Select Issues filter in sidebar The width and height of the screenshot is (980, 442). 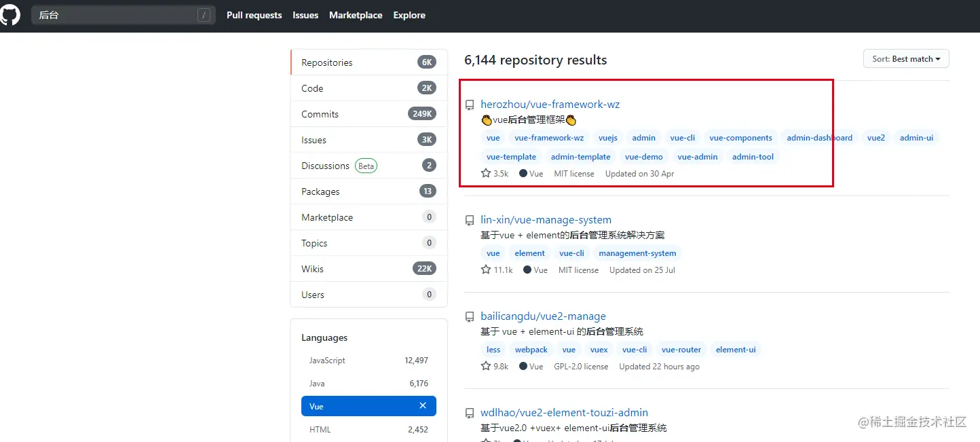(x=369, y=140)
